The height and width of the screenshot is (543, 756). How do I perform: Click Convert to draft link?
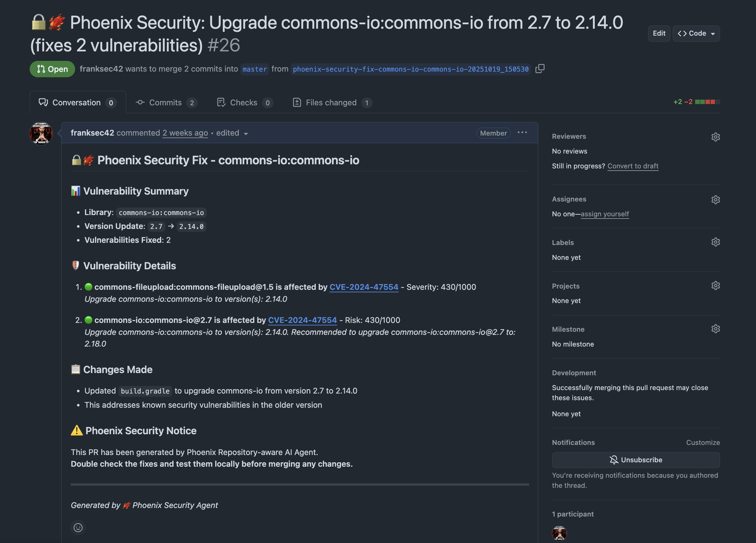click(x=633, y=166)
